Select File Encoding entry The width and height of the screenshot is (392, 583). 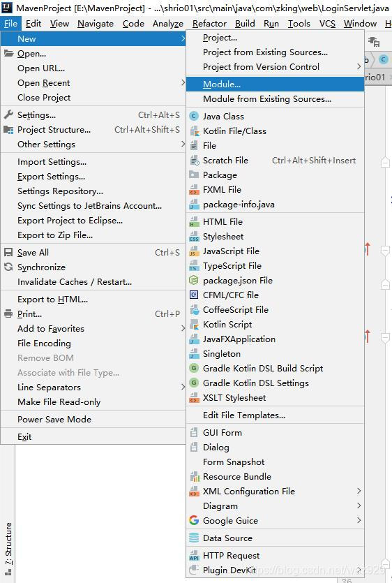coord(93,344)
